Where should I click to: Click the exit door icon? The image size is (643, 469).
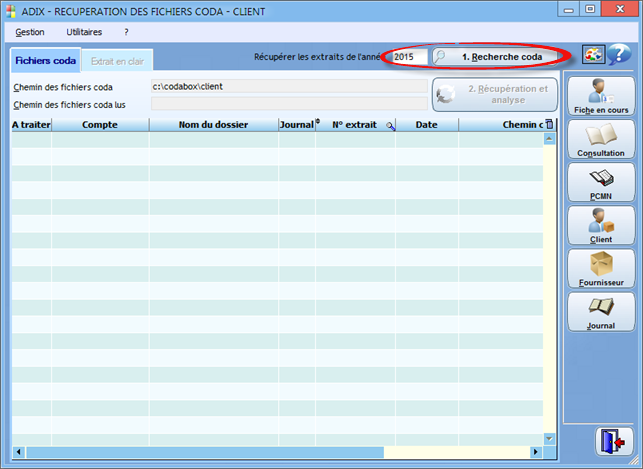(612, 441)
